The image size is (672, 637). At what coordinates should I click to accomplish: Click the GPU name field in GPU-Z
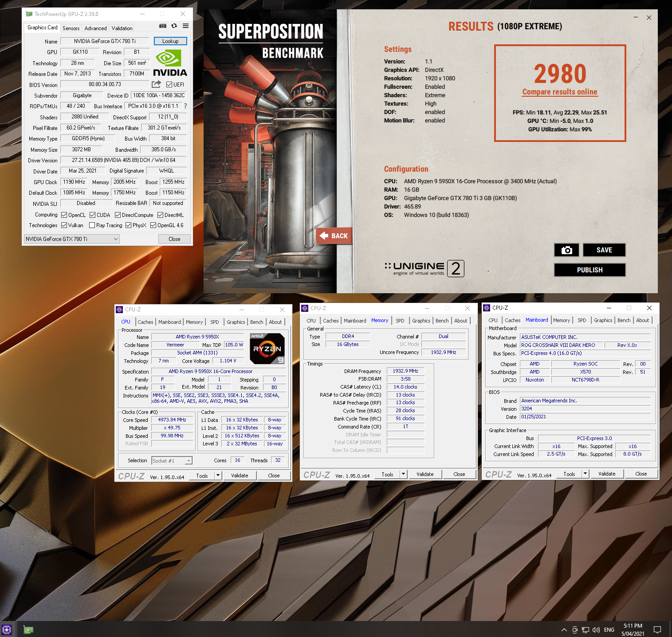[105, 41]
